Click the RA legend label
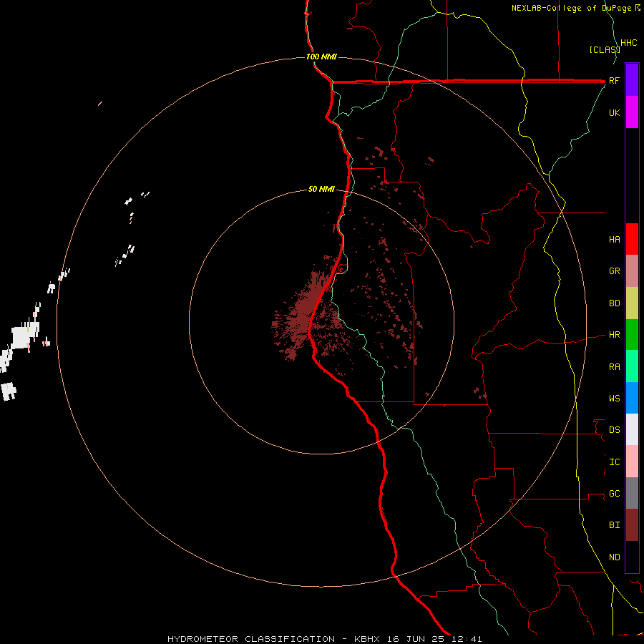Viewport: 644px width, 644px height. (614, 367)
